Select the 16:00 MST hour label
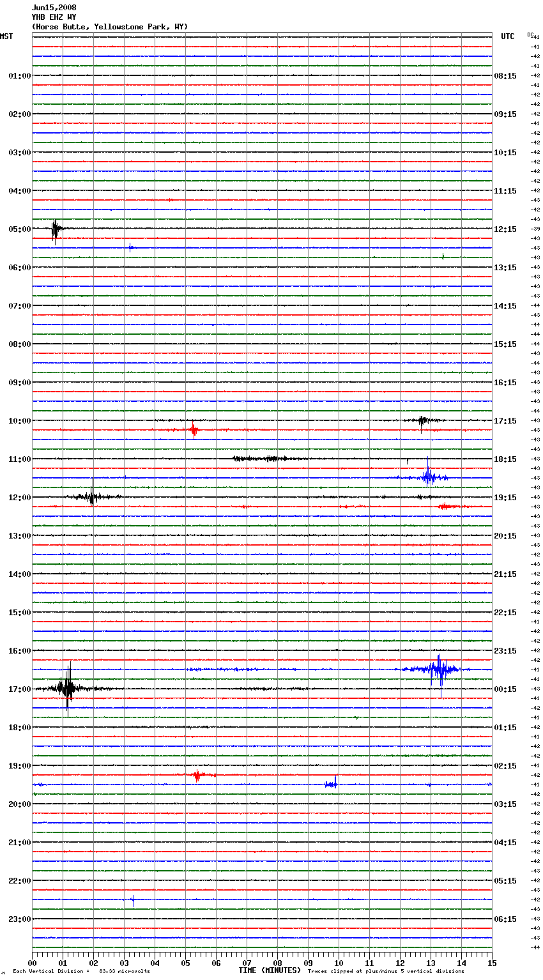Viewport: 543px width, 980px height. (x=20, y=651)
